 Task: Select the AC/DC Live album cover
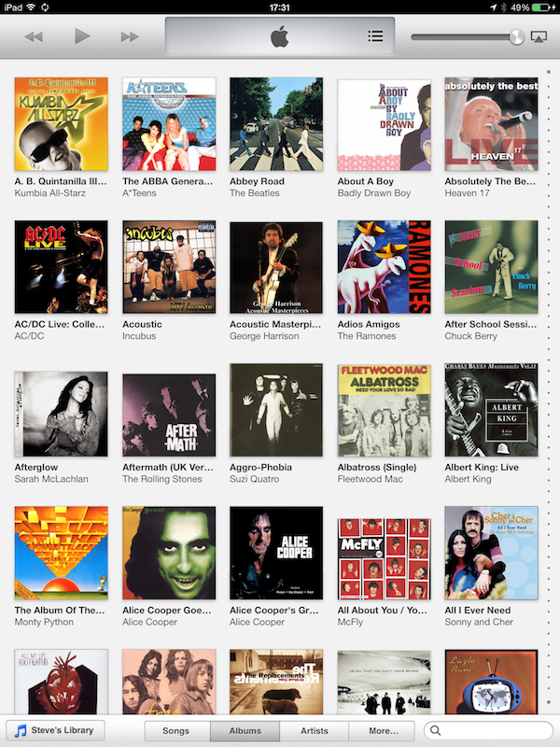click(61, 267)
